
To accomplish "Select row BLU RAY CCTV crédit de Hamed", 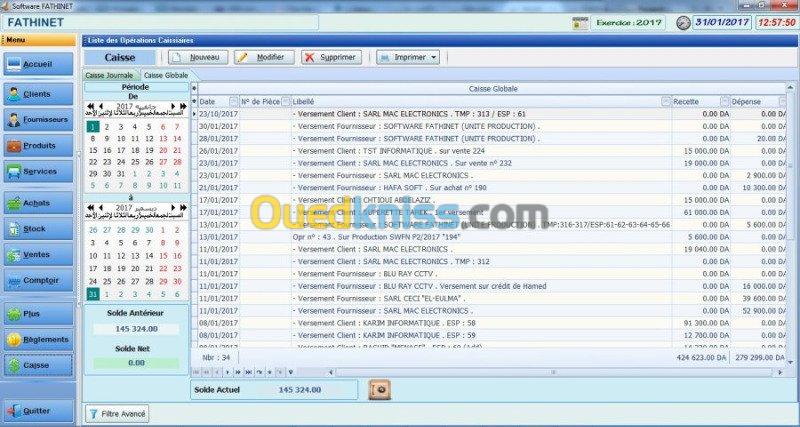I will [x=493, y=286].
